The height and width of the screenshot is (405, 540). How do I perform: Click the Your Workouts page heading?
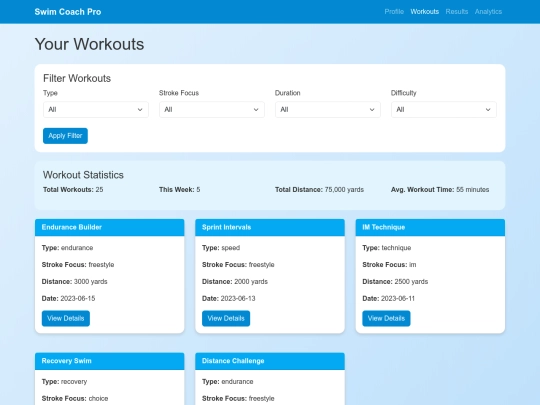coord(90,44)
